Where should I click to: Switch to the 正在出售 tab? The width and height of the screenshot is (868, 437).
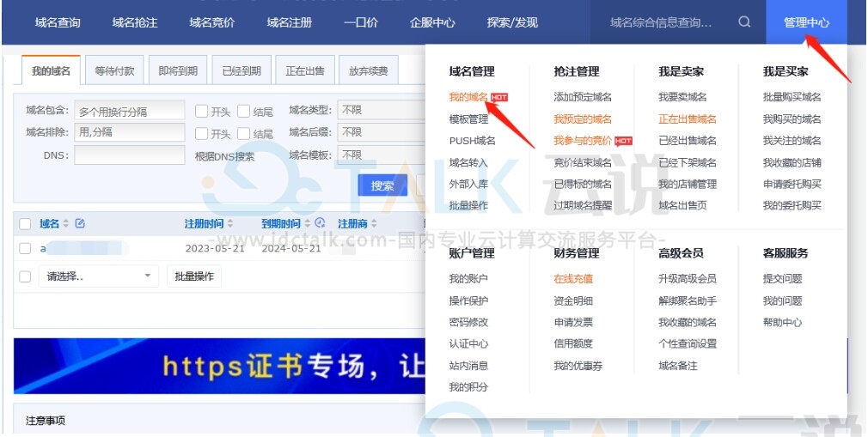305,70
